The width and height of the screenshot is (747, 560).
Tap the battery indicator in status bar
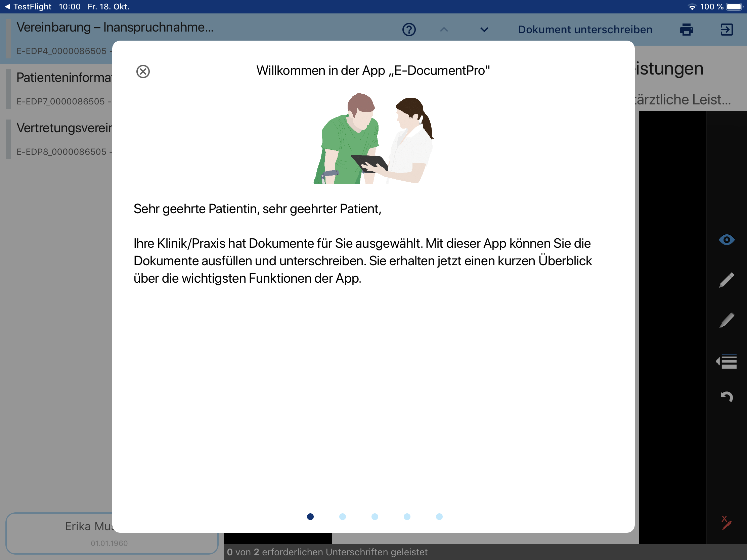[x=735, y=7]
